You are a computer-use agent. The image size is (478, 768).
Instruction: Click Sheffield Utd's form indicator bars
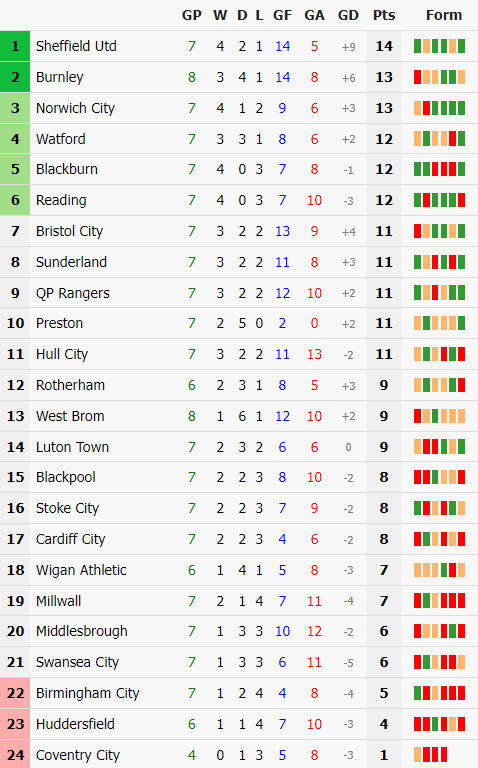pyautogui.click(x=439, y=46)
